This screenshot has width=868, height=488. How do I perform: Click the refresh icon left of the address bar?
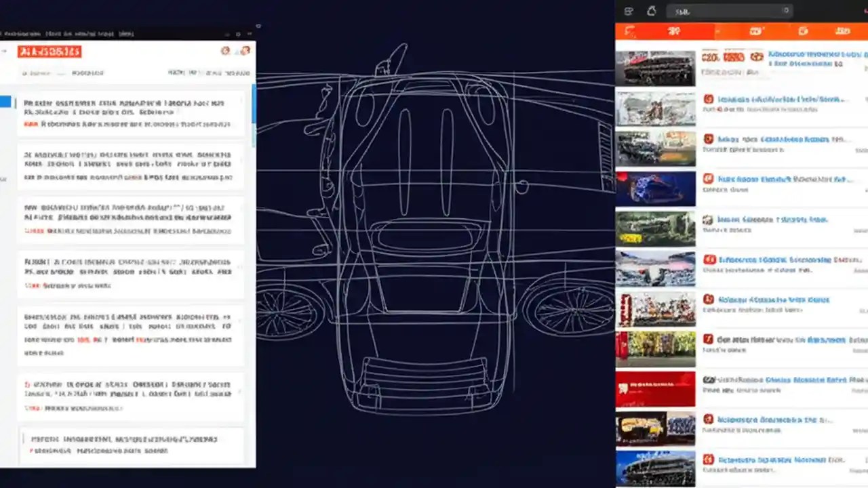click(x=652, y=11)
